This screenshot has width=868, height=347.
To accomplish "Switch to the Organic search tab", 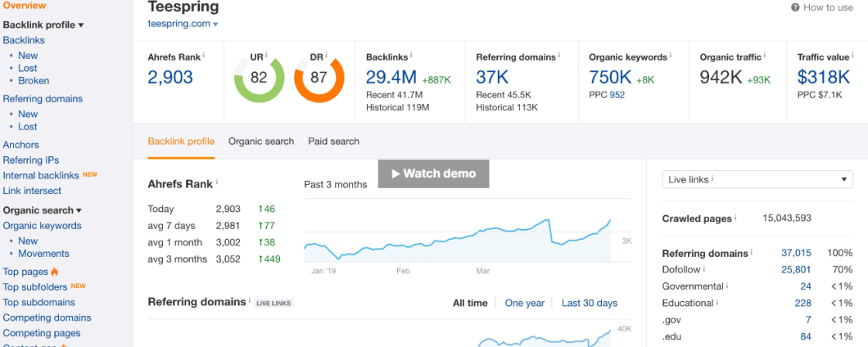I will 260,142.
